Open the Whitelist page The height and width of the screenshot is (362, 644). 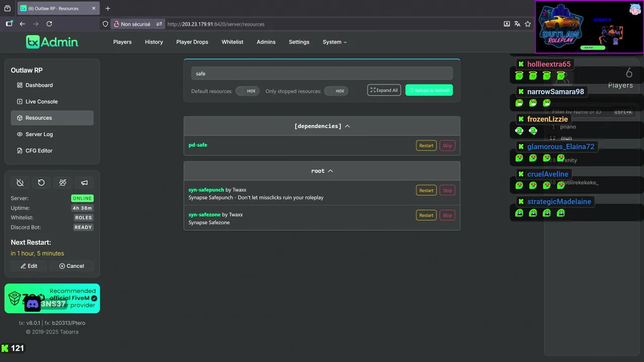tap(232, 42)
